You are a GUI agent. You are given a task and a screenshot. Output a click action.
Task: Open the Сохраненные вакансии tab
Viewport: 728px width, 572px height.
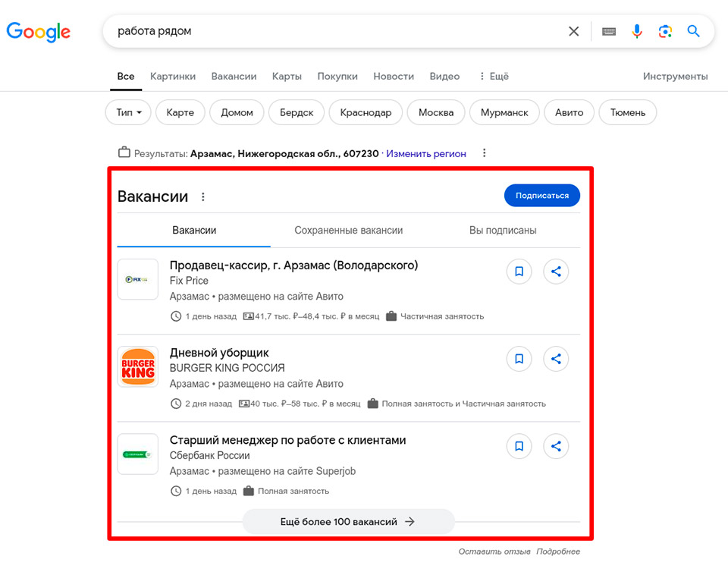tap(349, 231)
